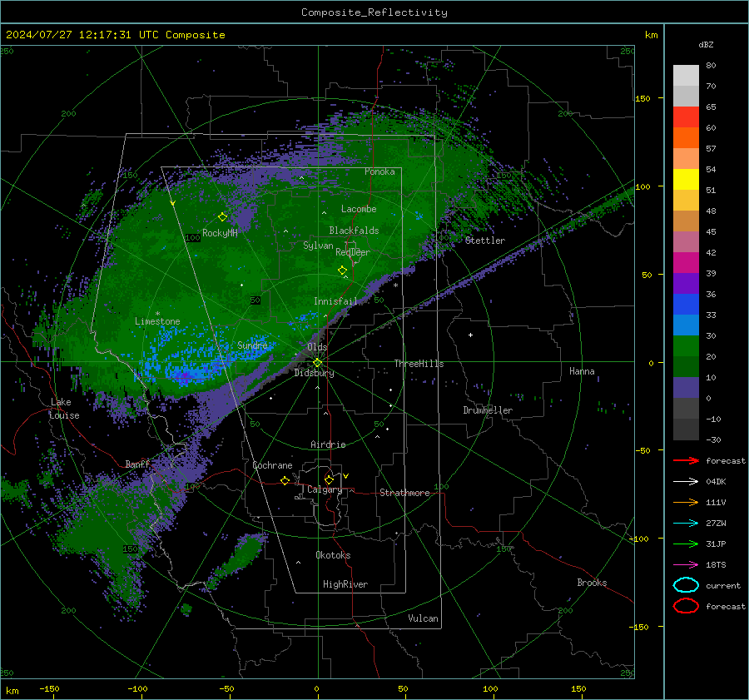Click the 'Hanna' map label

(582, 371)
